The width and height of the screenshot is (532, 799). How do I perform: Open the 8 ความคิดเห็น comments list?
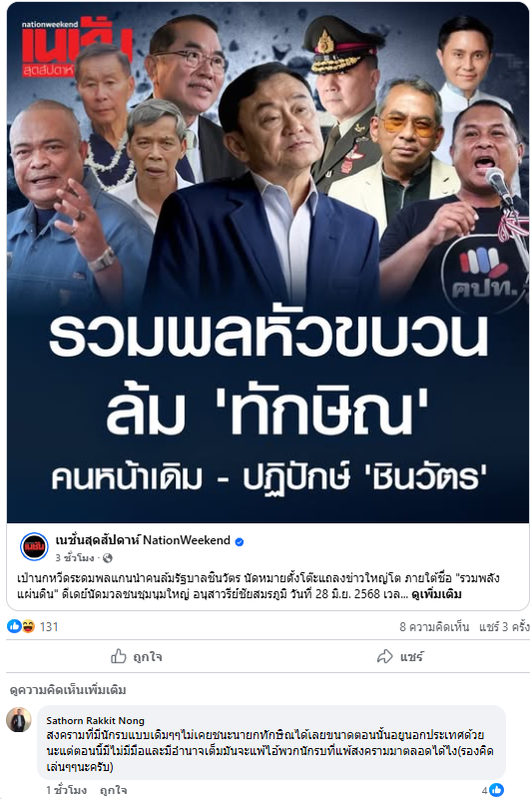(x=434, y=627)
